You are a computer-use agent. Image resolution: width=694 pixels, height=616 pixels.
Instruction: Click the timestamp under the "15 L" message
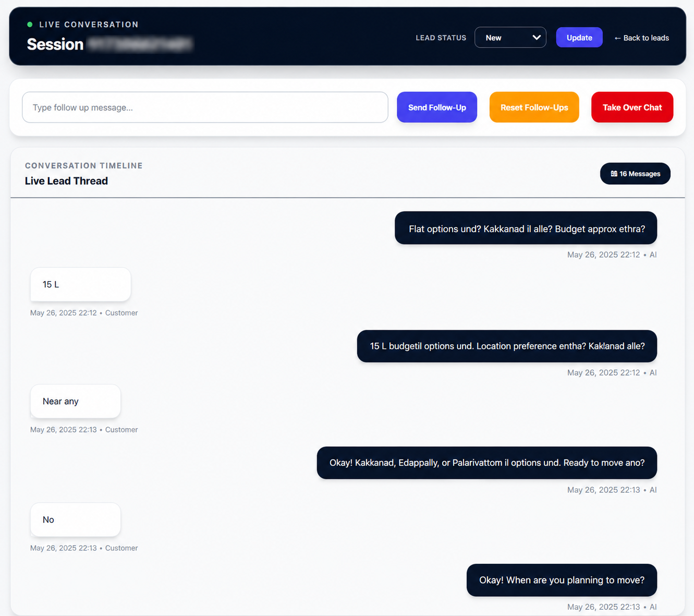[84, 313]
